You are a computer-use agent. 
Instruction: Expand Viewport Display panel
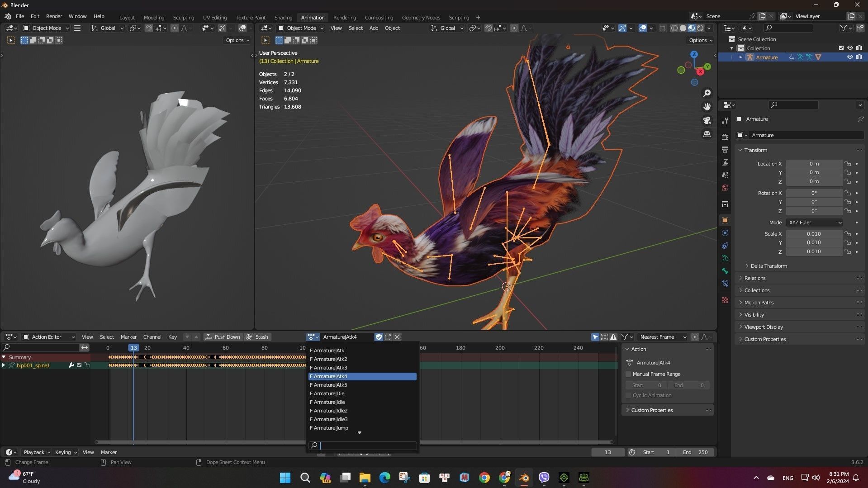(763, 327)
